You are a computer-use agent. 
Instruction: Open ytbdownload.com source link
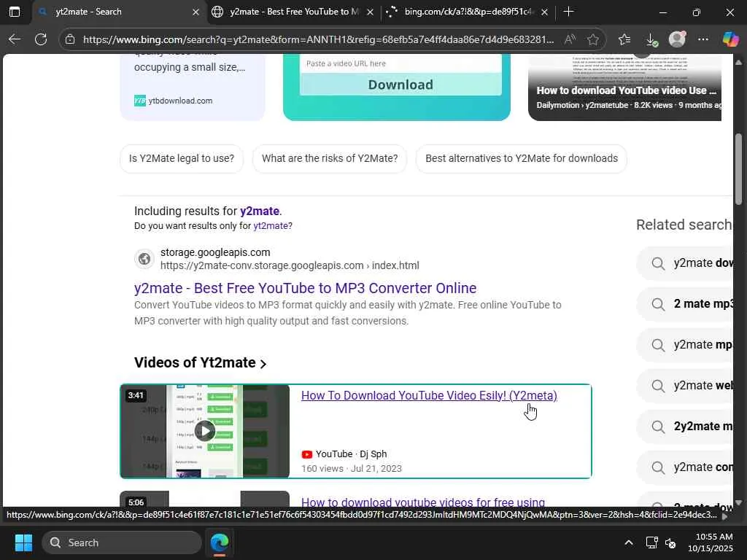pyautogui.click(x=174, y=101)
